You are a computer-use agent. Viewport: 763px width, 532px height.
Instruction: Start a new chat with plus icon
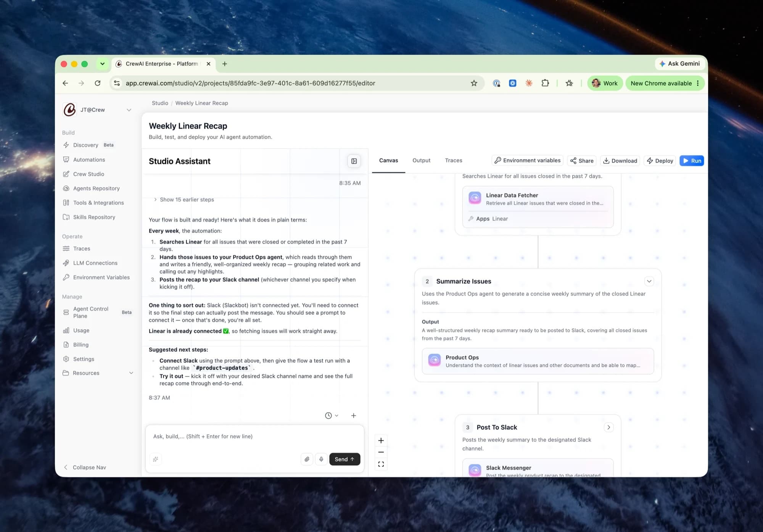click(x=354, y=416)
